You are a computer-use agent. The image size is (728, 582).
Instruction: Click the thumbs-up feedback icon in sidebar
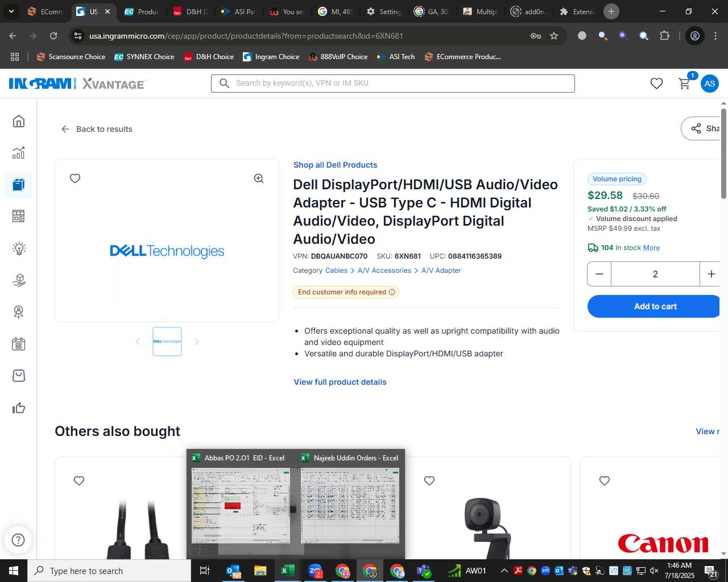click(x=19, y=408)
